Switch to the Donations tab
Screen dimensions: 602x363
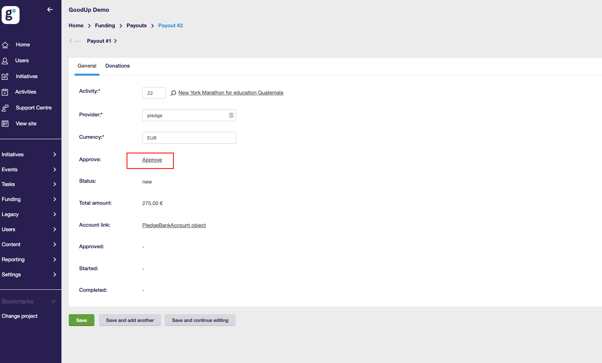coord(117,66)
